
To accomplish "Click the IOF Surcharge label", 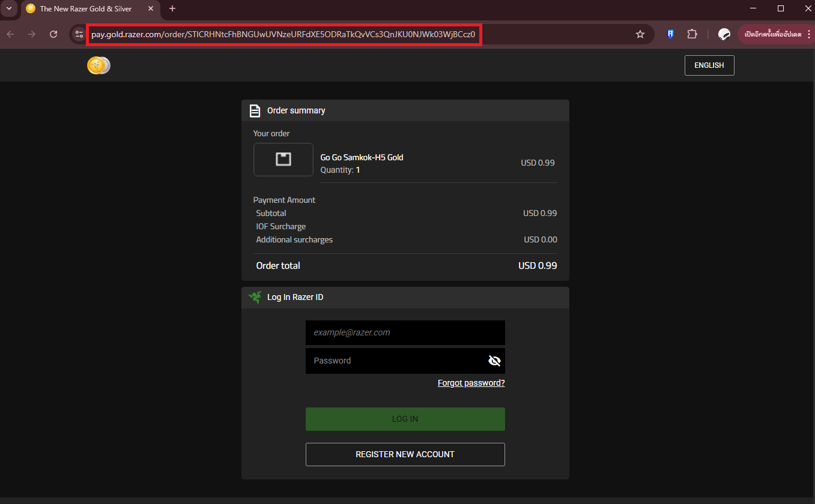I will point(281,226).
